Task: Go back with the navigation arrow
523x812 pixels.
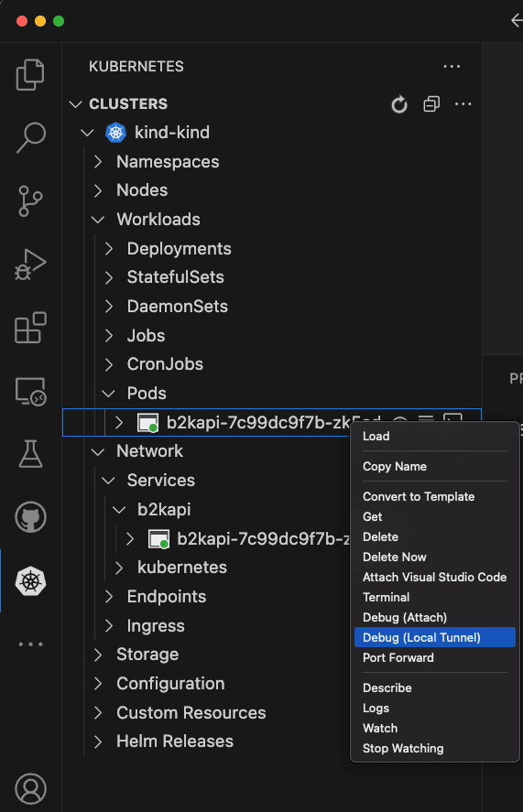Action: tap(517, 21)
